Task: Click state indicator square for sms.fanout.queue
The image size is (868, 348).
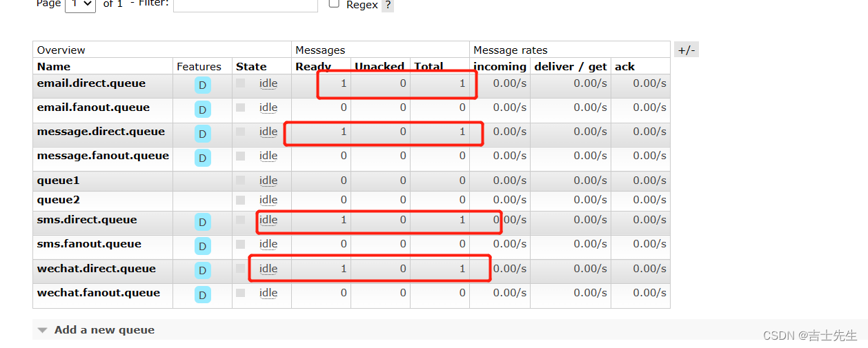Action: [x=240, y=244]
